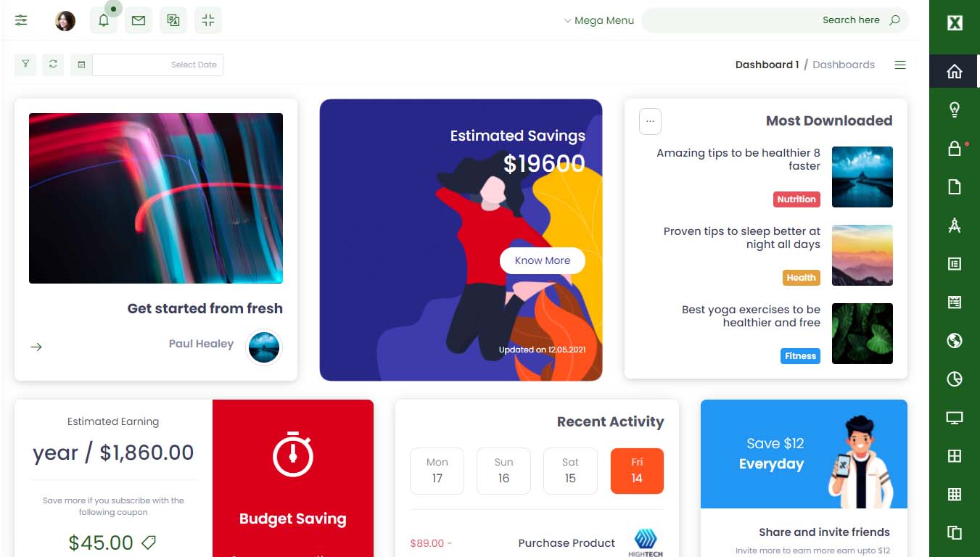
Task: Open the home icon in sidebar
Action: (955, 71)
